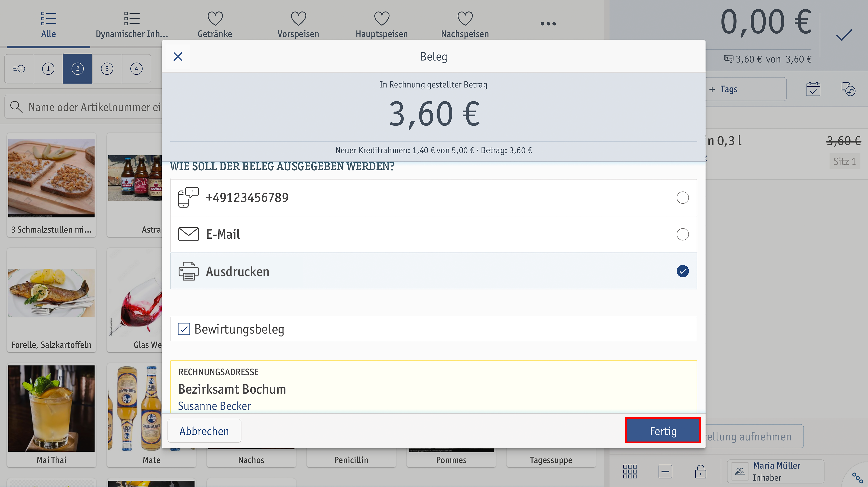Image resolution: width=868 pixels, height=487 pixels.
Task: Select the Mai Thai product tile
Action: click(52, 415)
